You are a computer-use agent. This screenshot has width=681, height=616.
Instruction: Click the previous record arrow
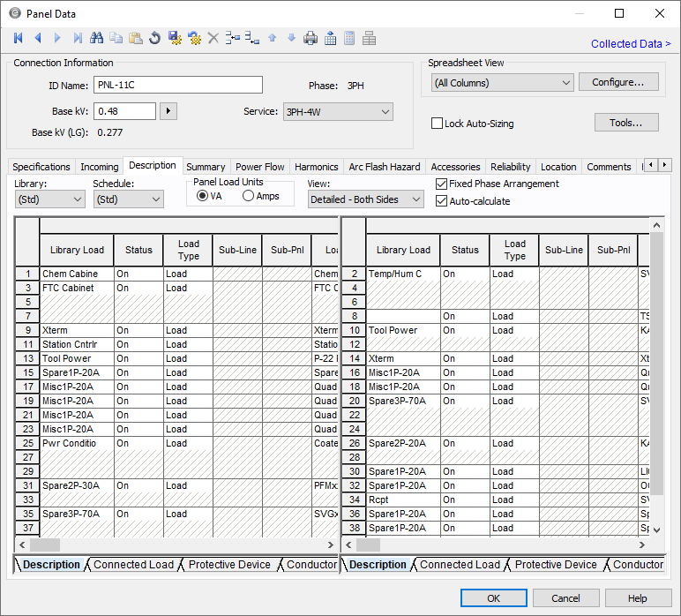pyautogui.click(x=38, y=38)
